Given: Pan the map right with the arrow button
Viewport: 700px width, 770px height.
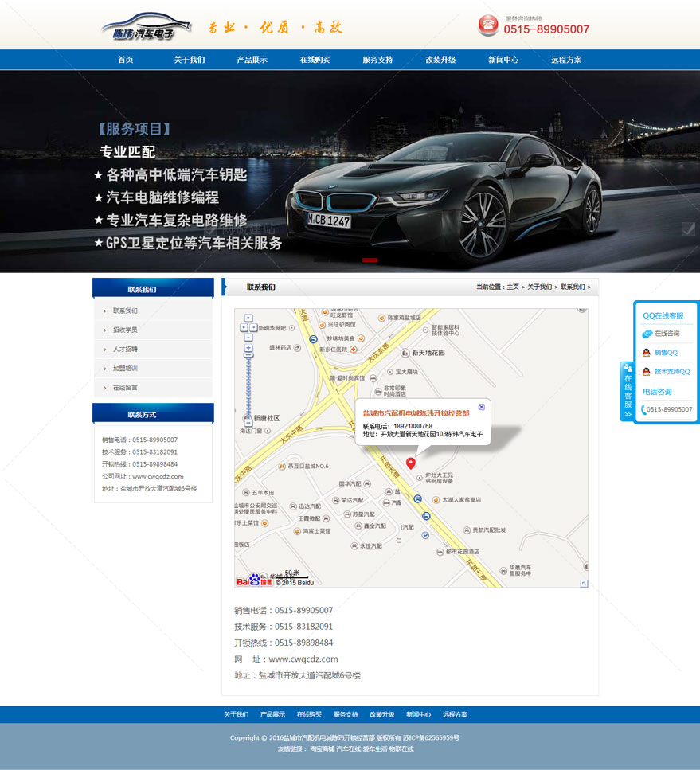Looking at the screenshot, I should pyautogui.click(x=253, y=327).
